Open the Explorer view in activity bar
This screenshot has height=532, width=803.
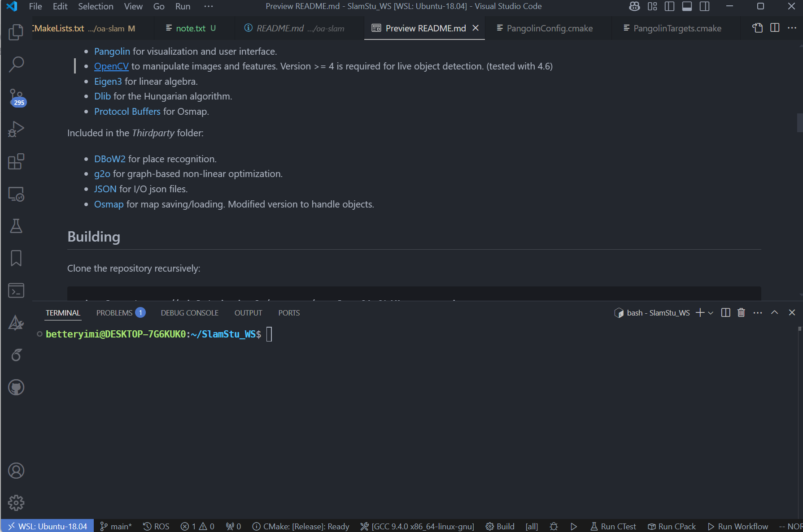pyautogui.click(x=16, y=32)
